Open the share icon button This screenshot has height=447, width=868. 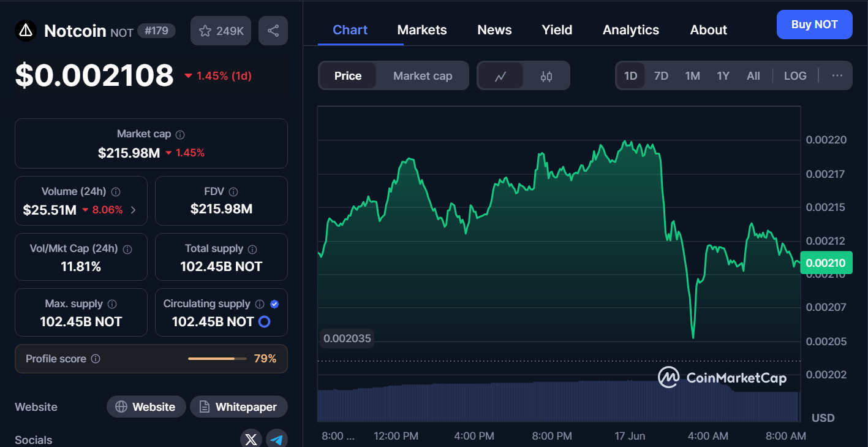click(x=273, y=31)
